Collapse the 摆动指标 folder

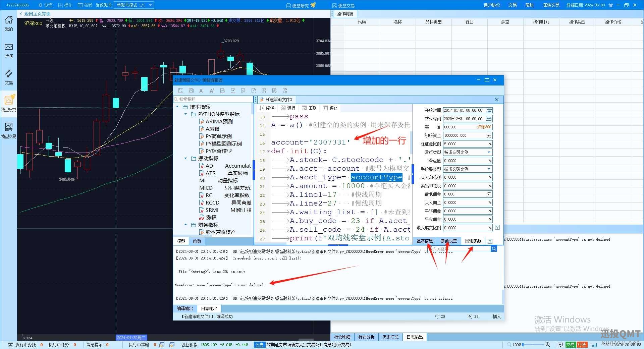coord(186,159)
